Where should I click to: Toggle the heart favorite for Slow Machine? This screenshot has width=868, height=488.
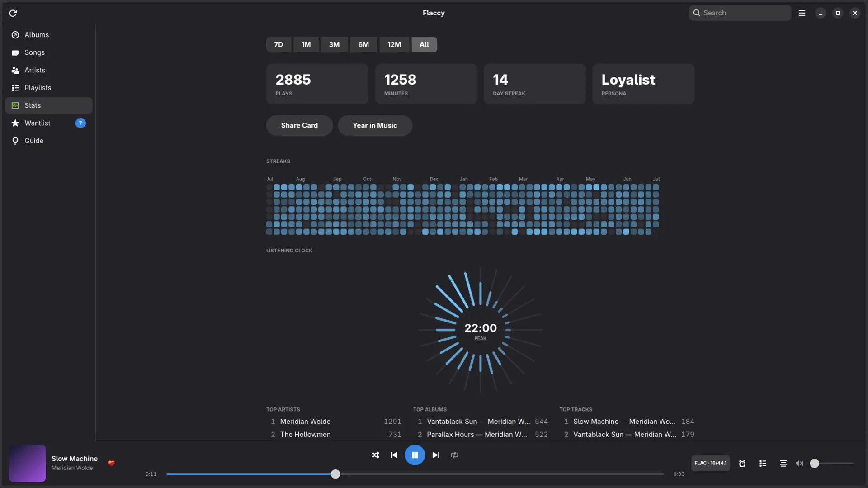112,463
